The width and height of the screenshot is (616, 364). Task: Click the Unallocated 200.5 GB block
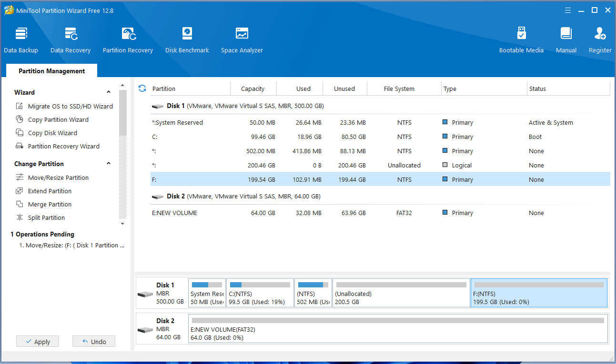point(401,293)
